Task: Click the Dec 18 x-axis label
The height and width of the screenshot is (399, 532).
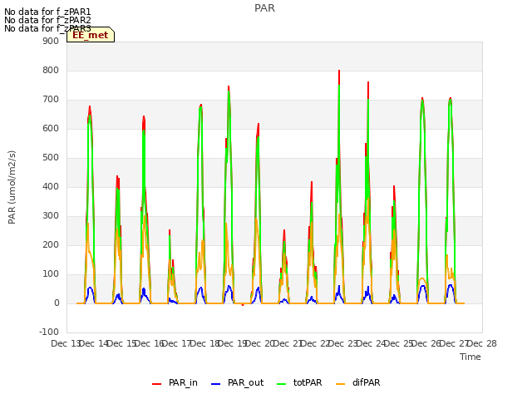Action: (205, 343)
